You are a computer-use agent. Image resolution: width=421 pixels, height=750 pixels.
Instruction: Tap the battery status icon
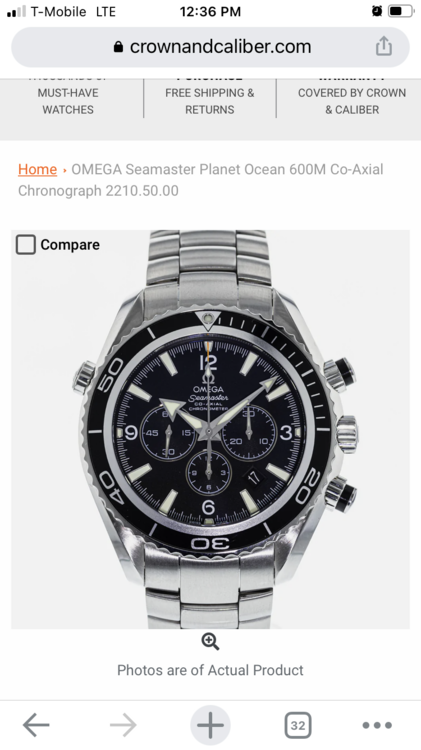pyautogui.click(x=401, y=11)
